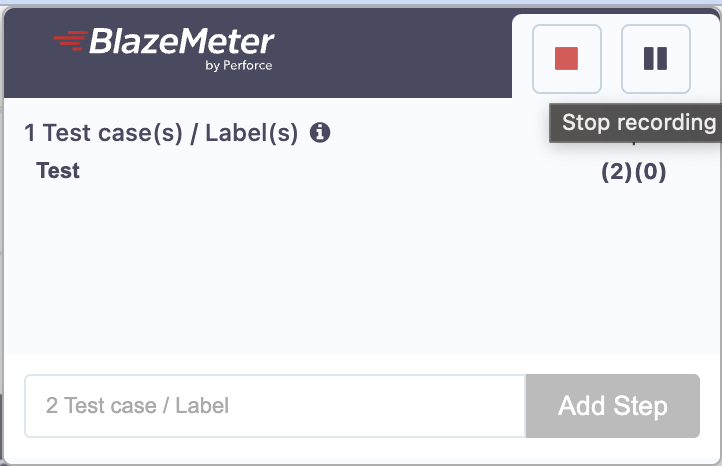Click the 1 Test case(s) / Label(s) heading
The image size is (722, 466).
coord(162,133)
